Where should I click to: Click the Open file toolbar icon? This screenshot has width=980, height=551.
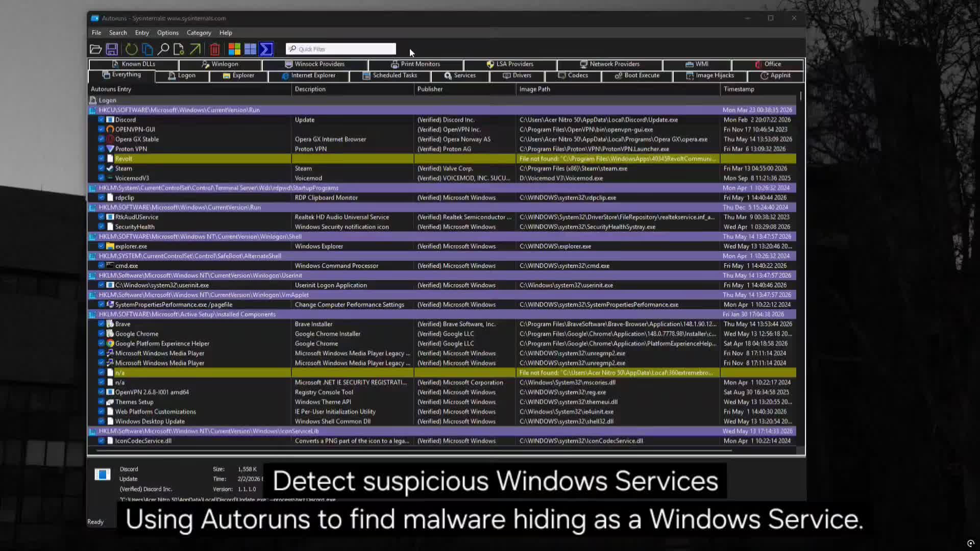[x=95, y=49]
